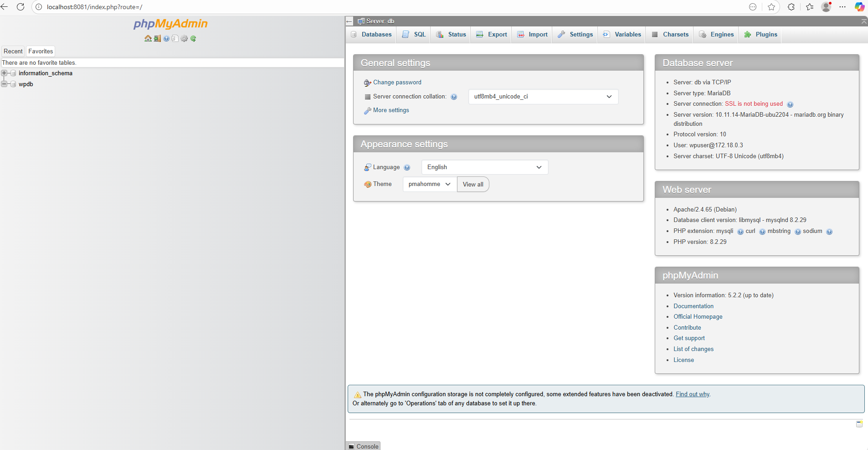The width and height of the screenshot is (868, 450).
Task: Click the help icon beside Language
Action: tap(407, 167)
